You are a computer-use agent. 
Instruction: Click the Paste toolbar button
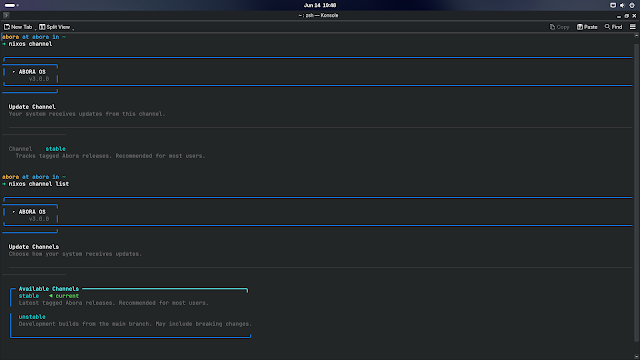587,27
